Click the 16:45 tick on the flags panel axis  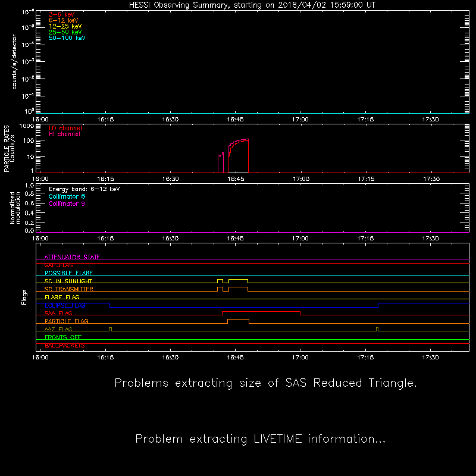(x=235, y=358)
